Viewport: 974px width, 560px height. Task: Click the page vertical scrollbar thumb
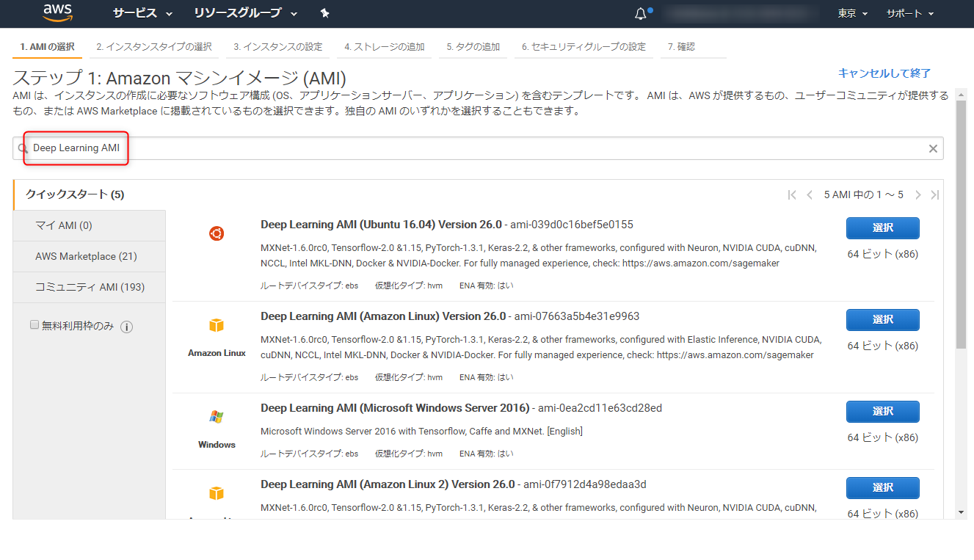click(961, 224)
